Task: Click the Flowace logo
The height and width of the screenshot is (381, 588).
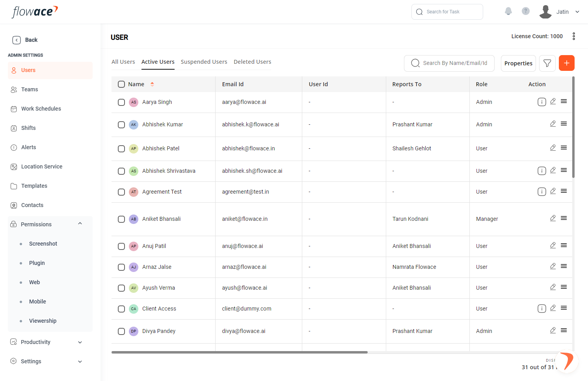Action: [35, 11]
